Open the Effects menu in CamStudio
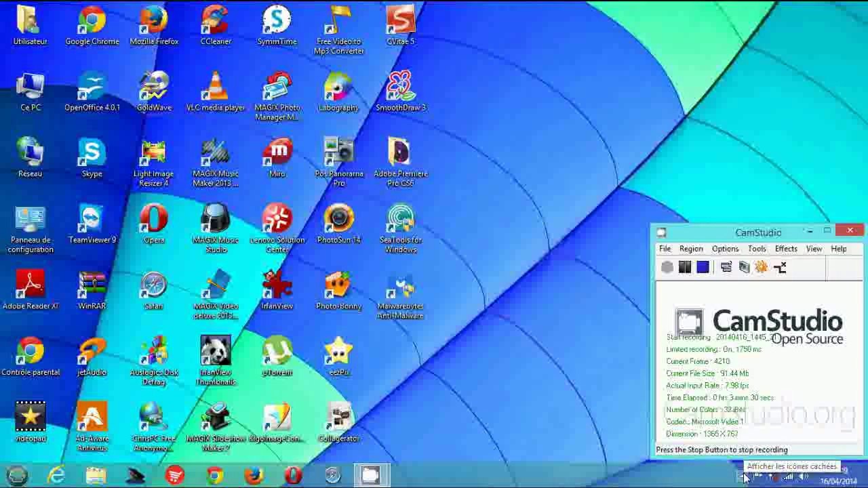Viewport: 868px width, 488px height. click(x=786, y=249)
